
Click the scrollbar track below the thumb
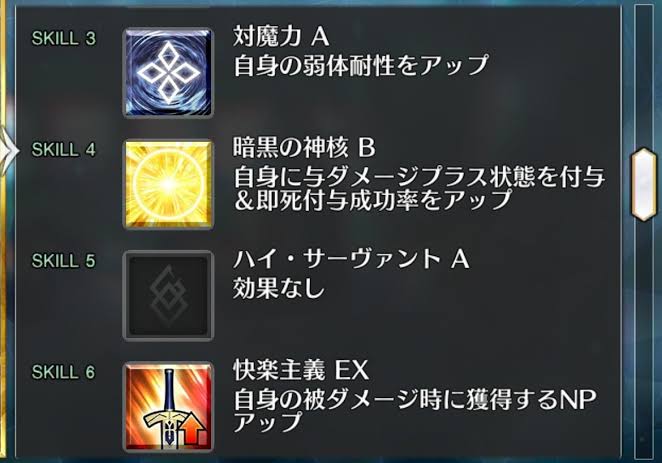pyautogui.click(x=644, y=340)
